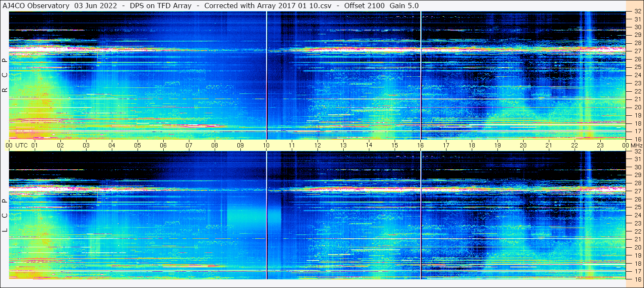Select the "03" hour tick label
This screenshot has height=288, width=644.
[86, 145]
